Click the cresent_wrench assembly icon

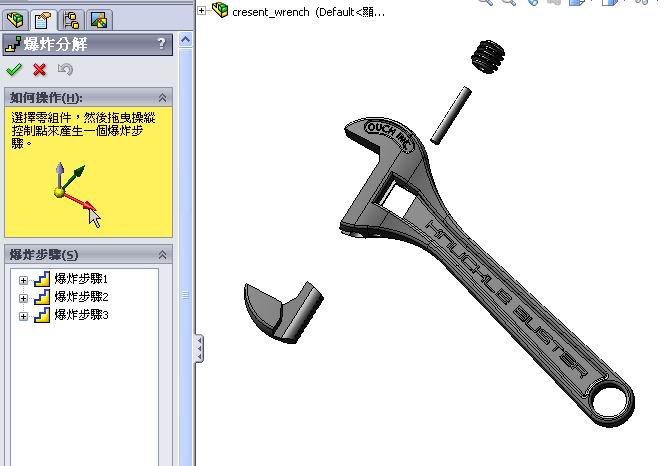[x=220, y=10]
